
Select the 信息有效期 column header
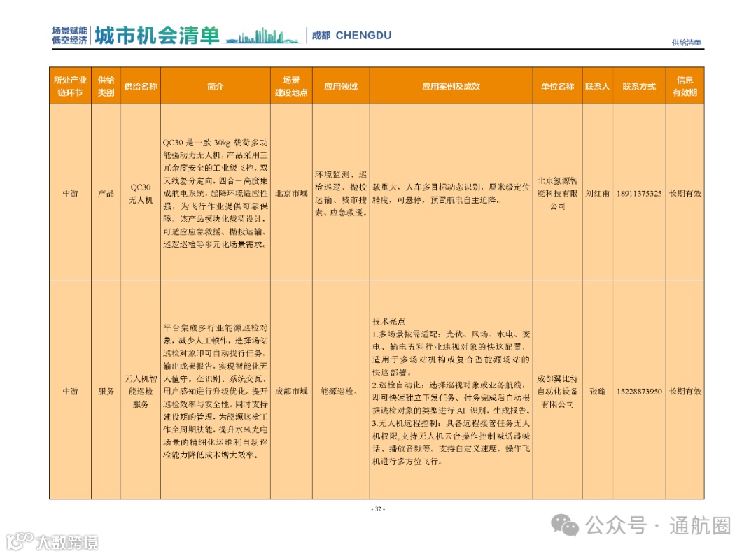685,86
